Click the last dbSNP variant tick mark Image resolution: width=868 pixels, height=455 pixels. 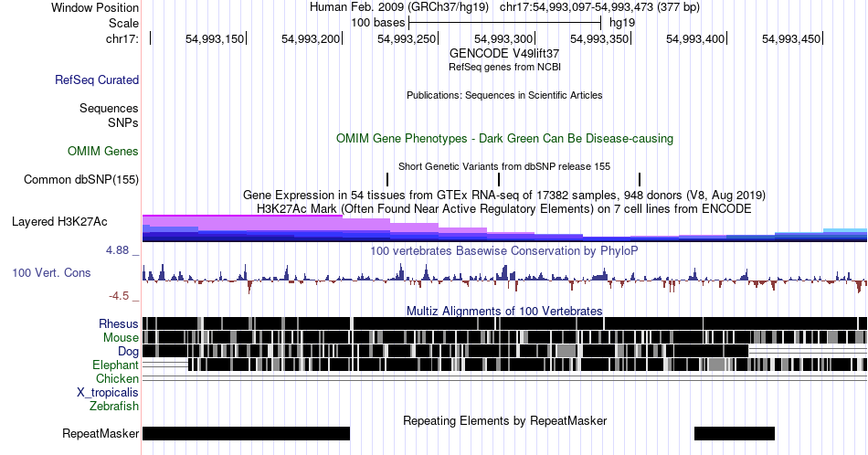click(x=640, y=179)
